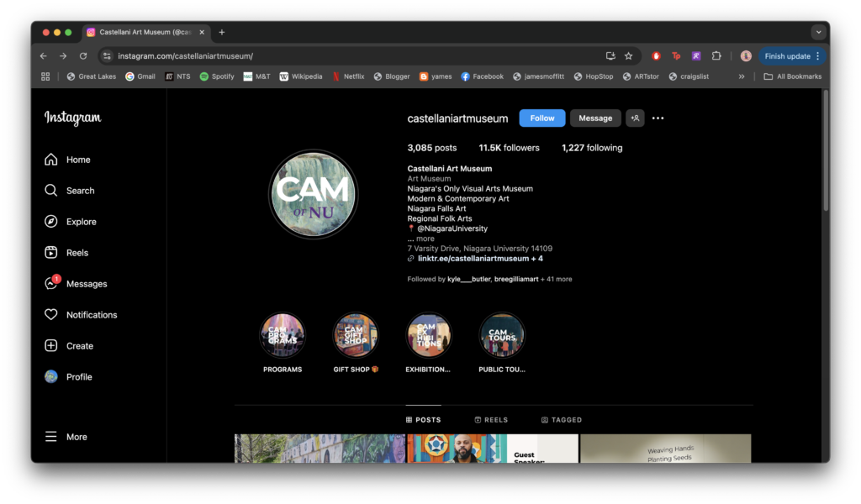Click the similar accounts suggestion icon

635,118
